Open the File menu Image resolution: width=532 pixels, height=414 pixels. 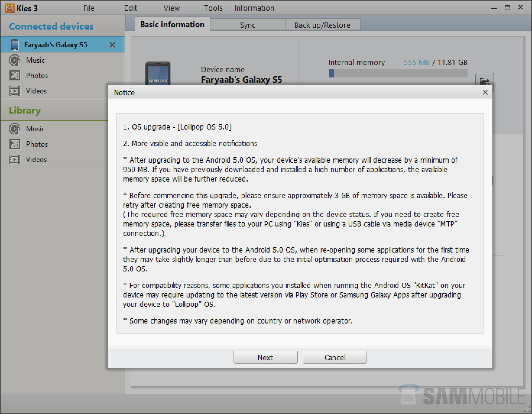(x=89, y=8)
